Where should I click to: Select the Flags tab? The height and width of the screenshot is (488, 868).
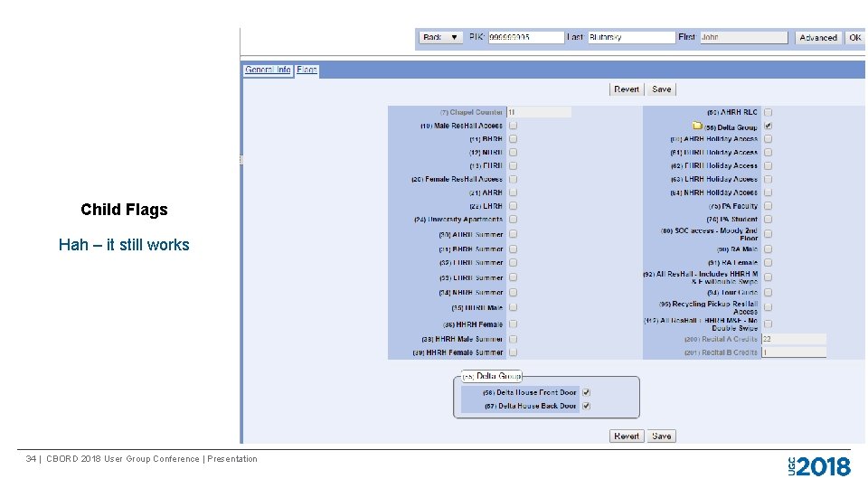click(307, 70)
